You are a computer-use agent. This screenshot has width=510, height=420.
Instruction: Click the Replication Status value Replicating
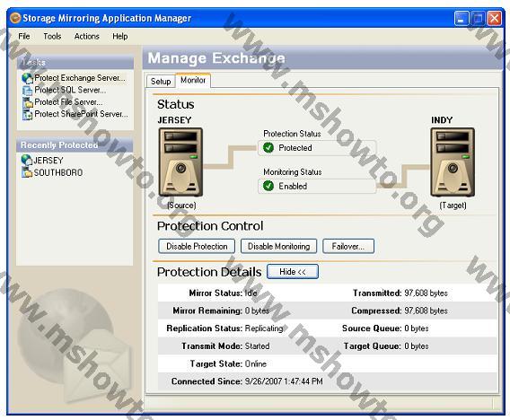(264, 328)
